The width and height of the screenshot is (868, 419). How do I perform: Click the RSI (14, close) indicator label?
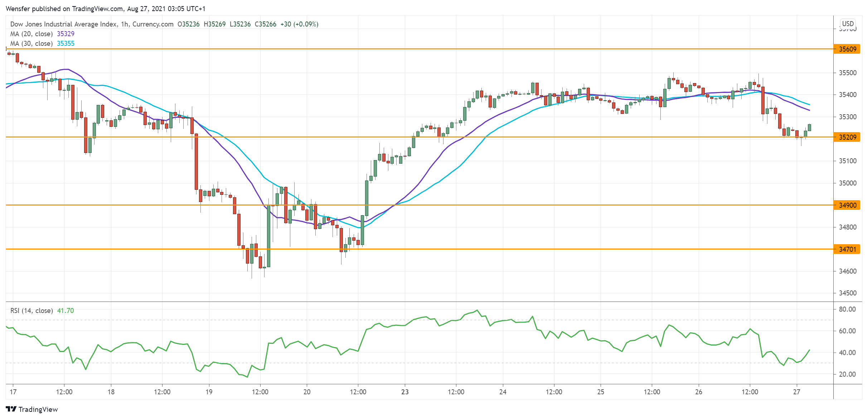click(x=31, y=310)
